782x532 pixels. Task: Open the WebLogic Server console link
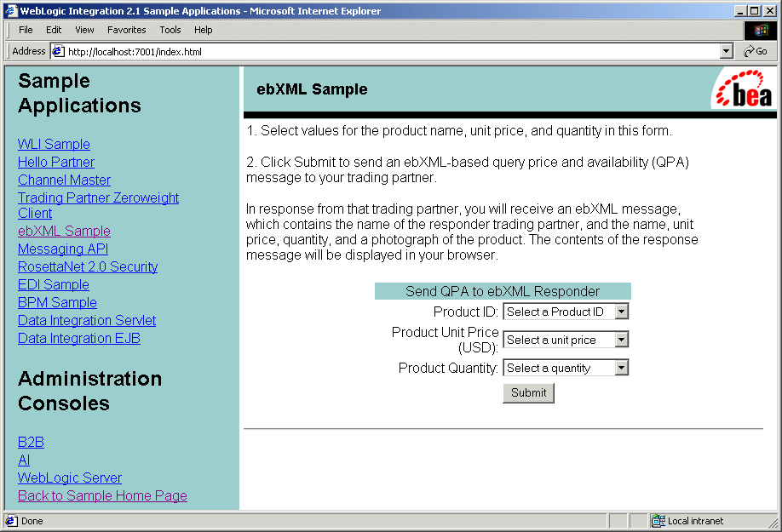(70, 478)
